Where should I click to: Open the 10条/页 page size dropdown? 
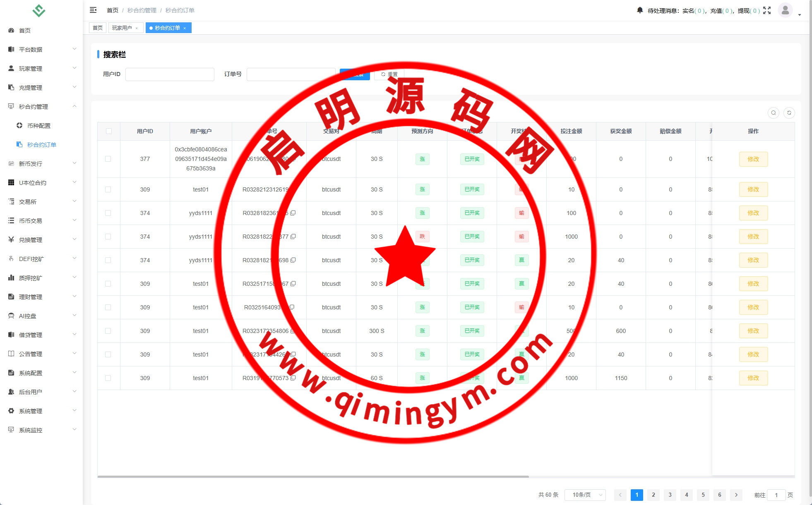[585, 495]
